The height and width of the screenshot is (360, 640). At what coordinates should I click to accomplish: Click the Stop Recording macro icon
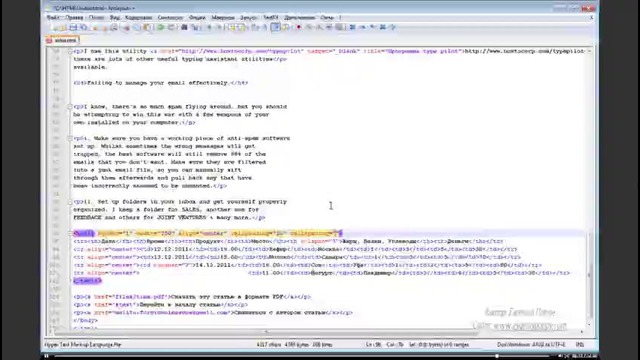[309, 27]
